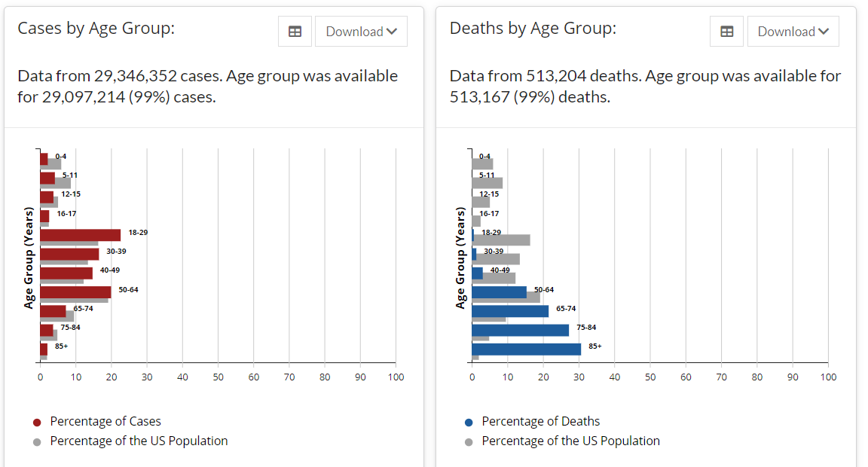Click the 100 axis value in Cases chart
Viewport: 868px width, 467px height.
396,377
